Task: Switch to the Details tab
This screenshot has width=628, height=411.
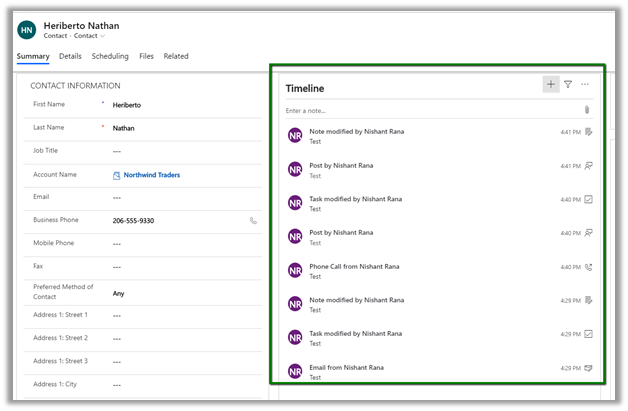Action: click(70, 57)
